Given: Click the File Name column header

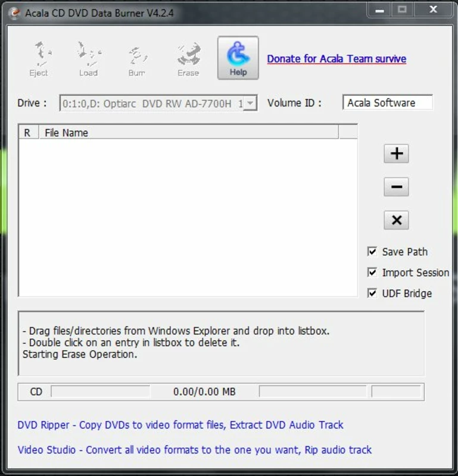Looking at the screenshot, I should (x=189, y=133).
